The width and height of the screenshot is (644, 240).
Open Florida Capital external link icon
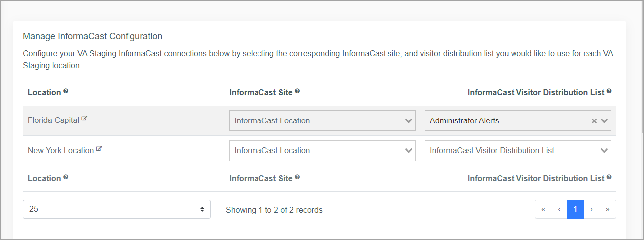pyautogui.click(x=84, y=119)
